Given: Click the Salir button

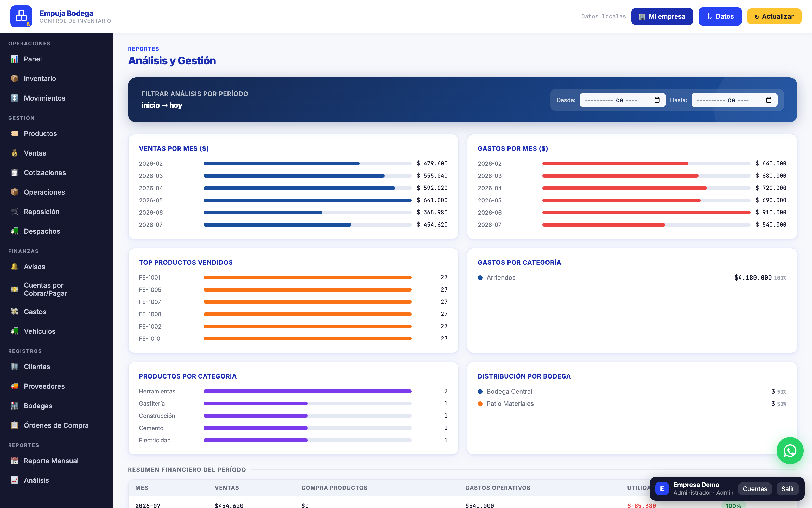Looking at the screenshot, I should coord(788,489).
